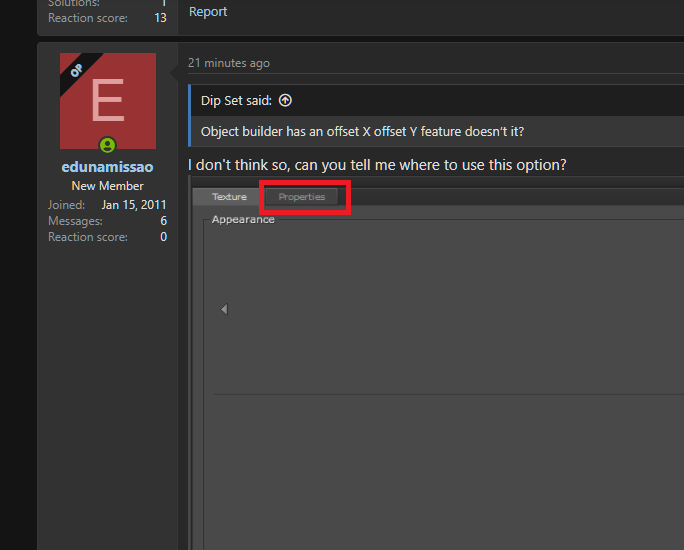
Task: Switch to the Texture tab
Action: point(229,197)
